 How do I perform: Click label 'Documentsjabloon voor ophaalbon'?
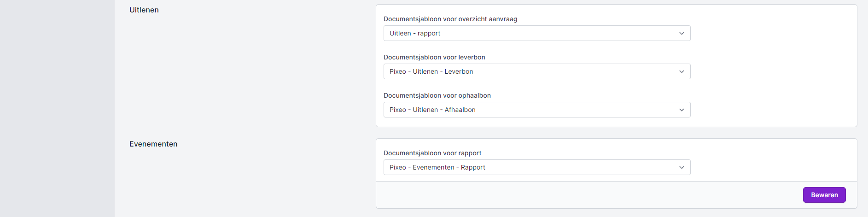[x=437, y=95]
